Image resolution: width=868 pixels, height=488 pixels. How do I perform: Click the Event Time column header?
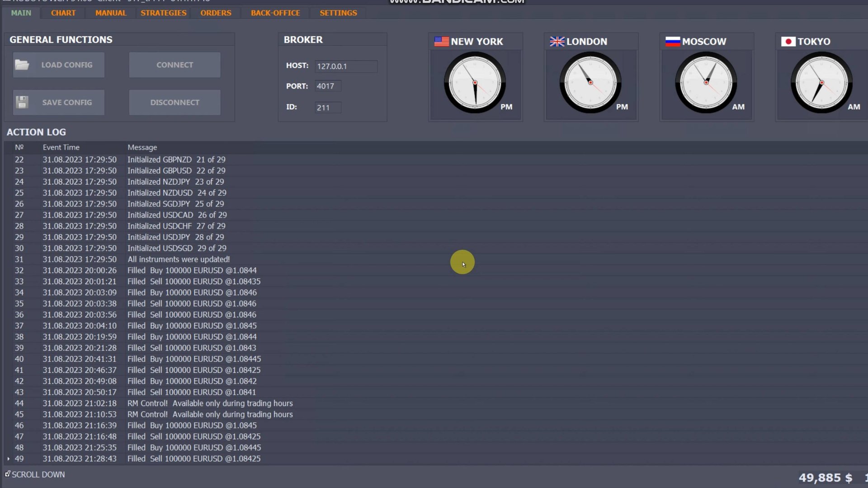(61, 147)
